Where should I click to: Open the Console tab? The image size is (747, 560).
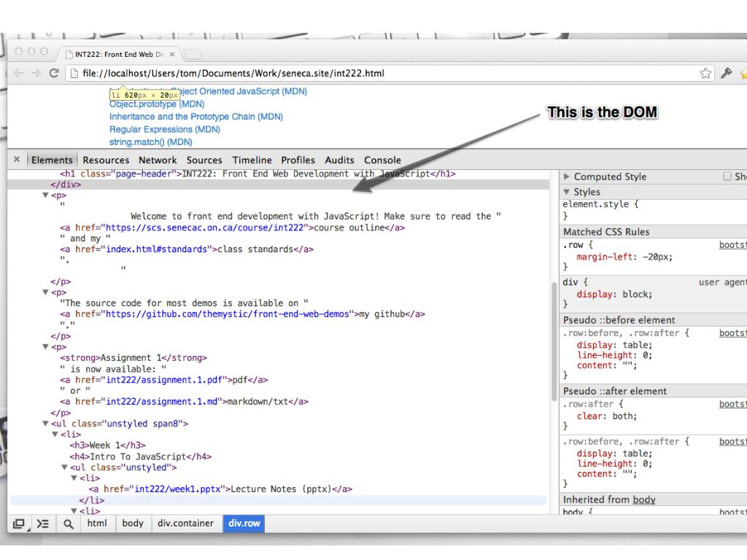click(382, 160)
